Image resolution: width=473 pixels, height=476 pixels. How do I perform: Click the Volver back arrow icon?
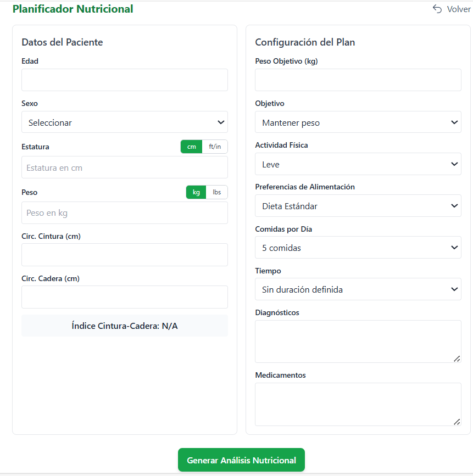click(437, 9)
